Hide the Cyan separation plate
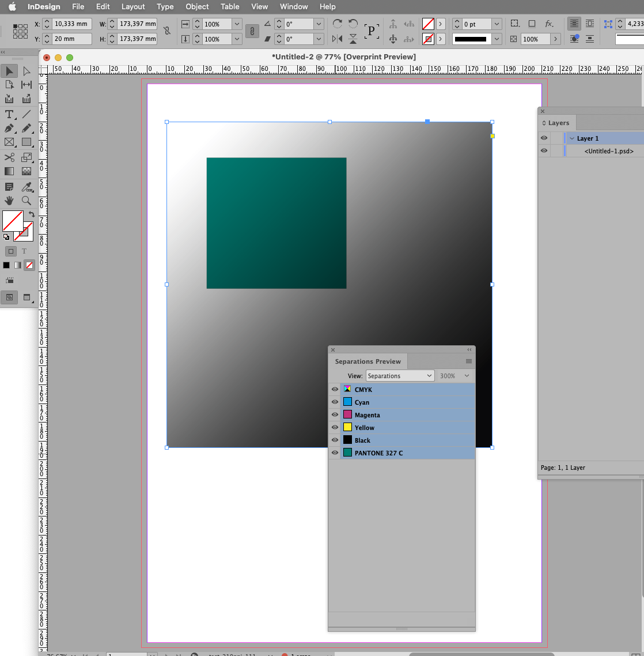Viewport: 644px width, 656px height. click(x=335, y=402)
